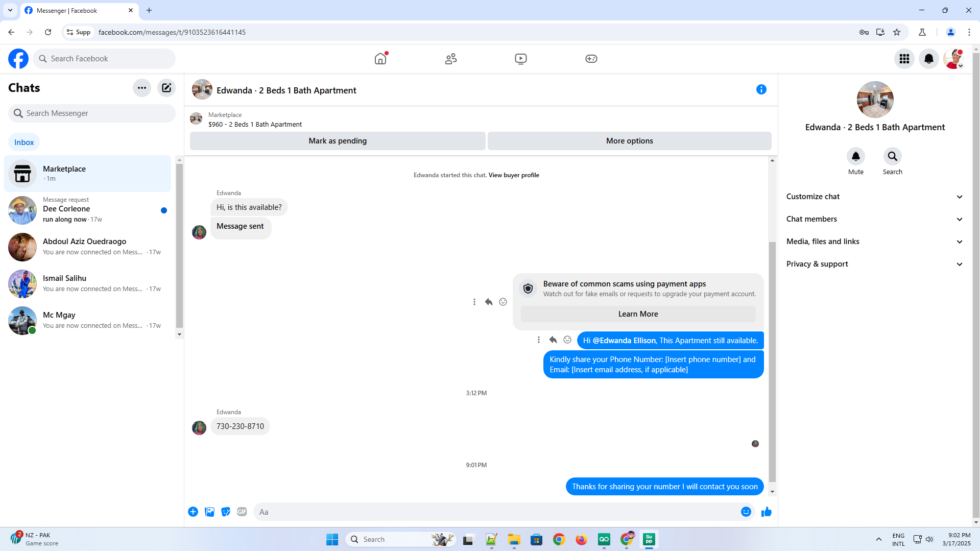Open the Facebook home logo
The width and height of the screenshot is (980, 551).
(x=18, y=59)
